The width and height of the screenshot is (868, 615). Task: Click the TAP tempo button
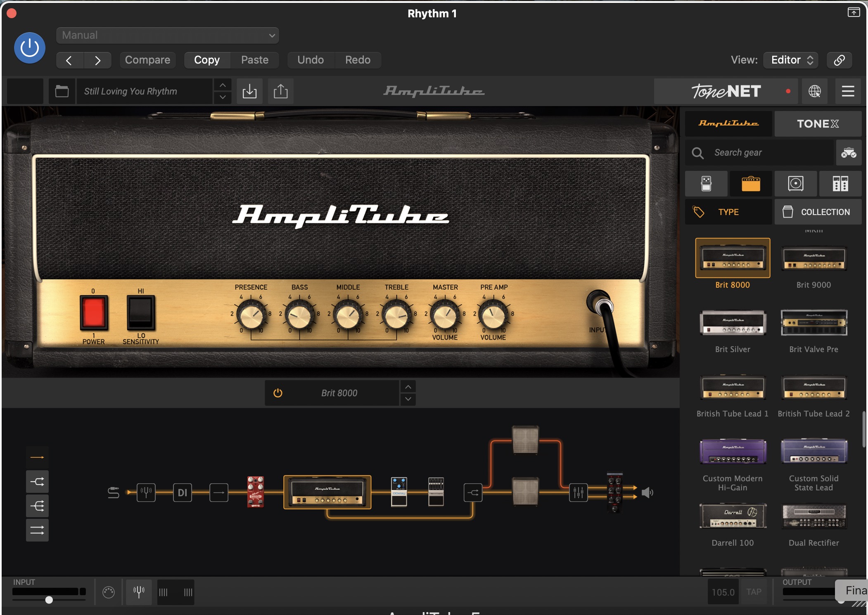tap(754, 592)
